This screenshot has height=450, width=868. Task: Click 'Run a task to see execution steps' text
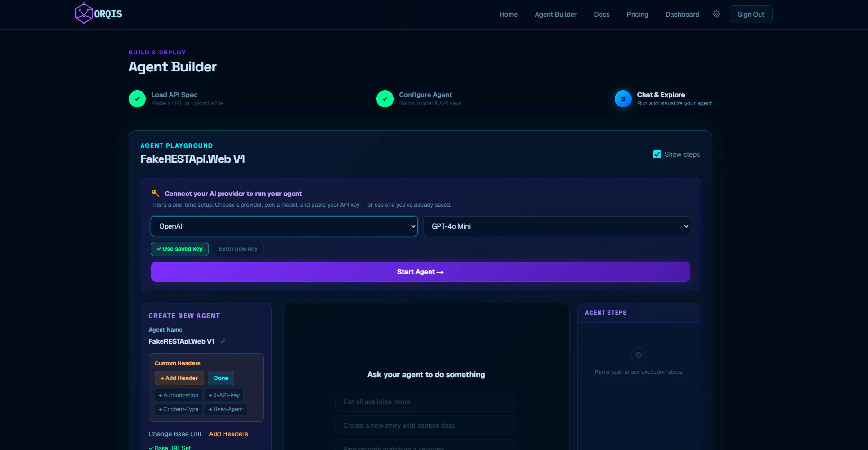(638, 372)
